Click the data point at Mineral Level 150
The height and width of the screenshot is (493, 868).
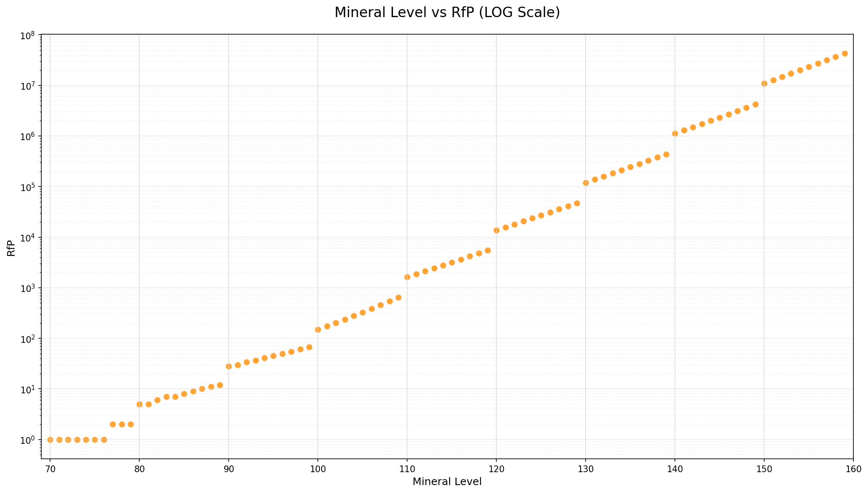[764, 83]
